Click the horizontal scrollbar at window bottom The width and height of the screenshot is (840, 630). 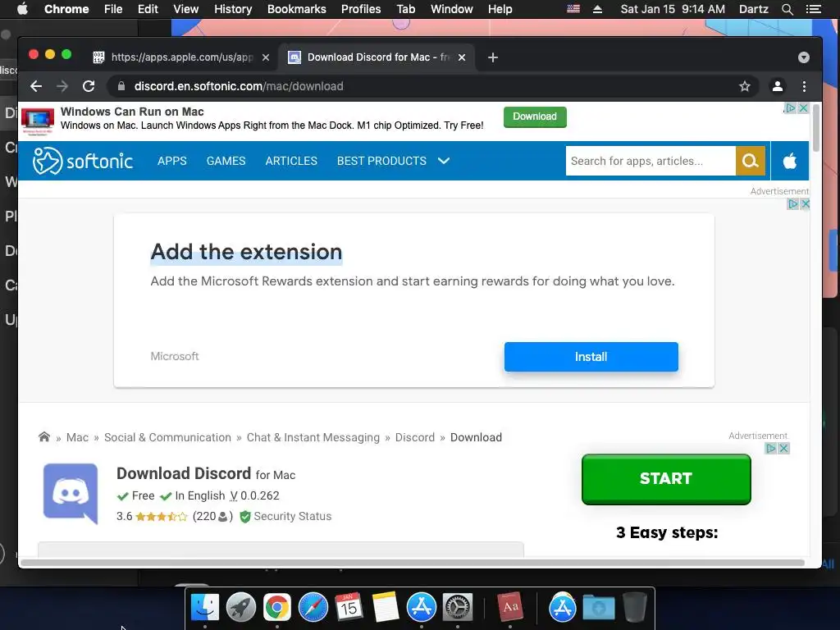pos(412,563)
